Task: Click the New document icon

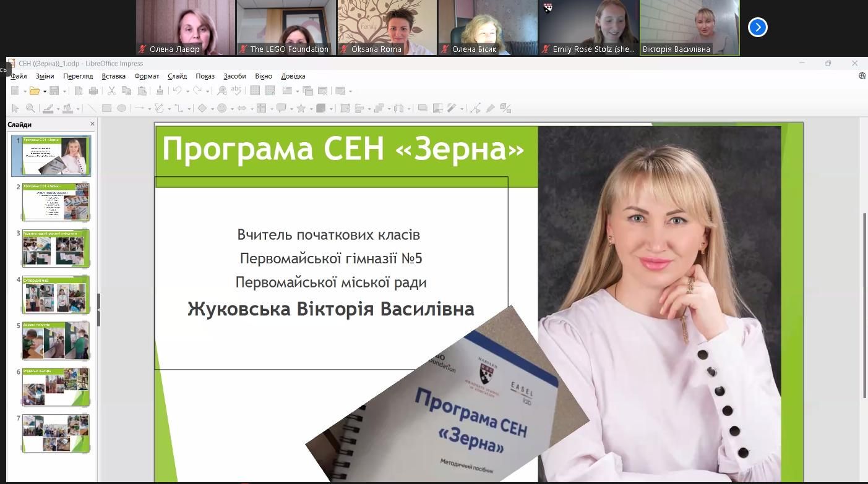Action: 15,91
